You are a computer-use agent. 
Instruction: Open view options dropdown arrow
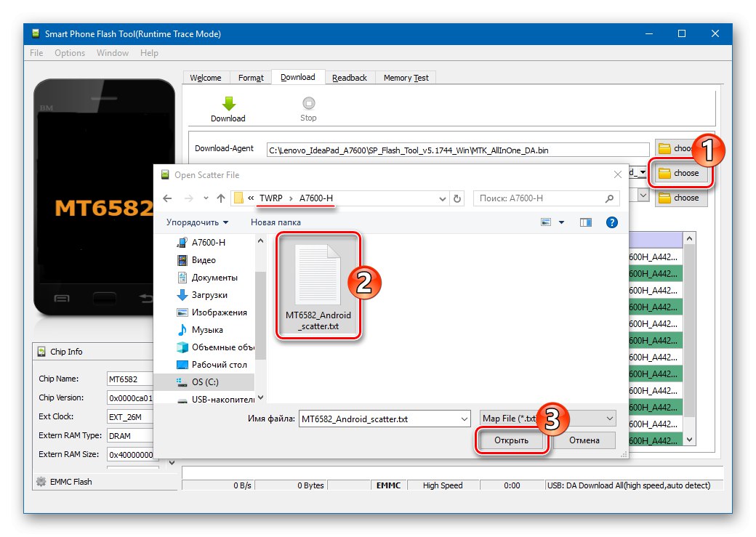point(561,222)
